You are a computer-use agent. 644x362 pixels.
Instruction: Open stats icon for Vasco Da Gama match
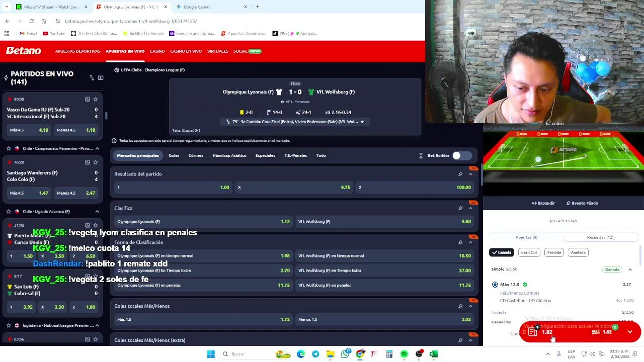pyautogui.click(x=88, y=99)
